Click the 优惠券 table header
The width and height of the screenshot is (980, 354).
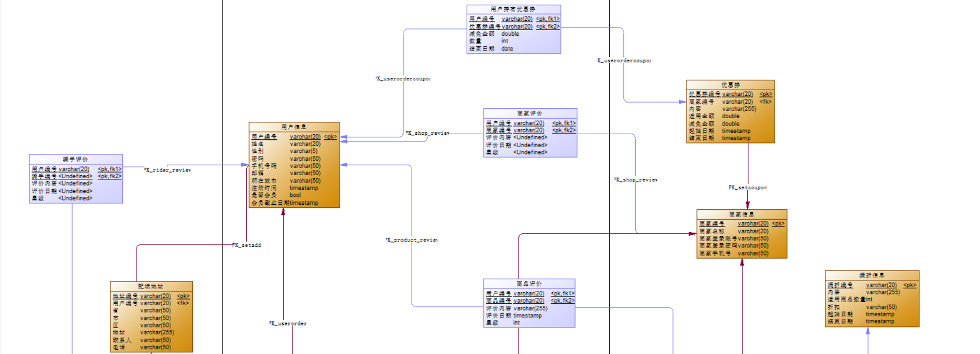click(x=730, y=84)
